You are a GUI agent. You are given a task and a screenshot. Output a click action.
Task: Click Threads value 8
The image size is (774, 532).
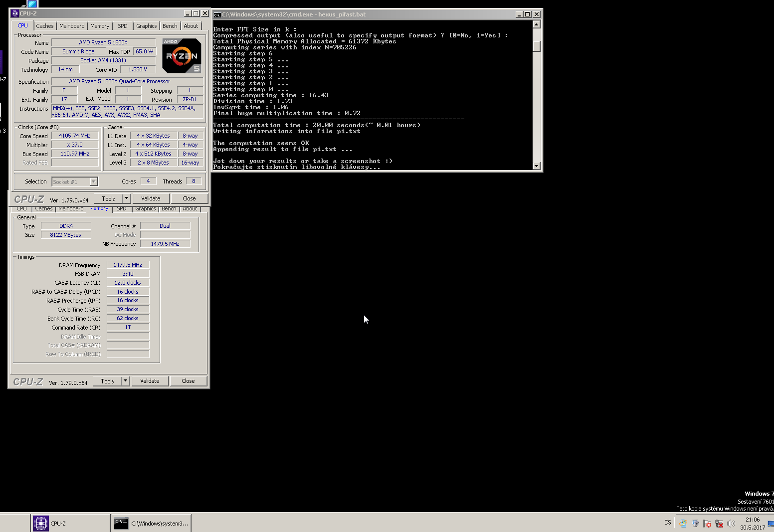point(194,181)
